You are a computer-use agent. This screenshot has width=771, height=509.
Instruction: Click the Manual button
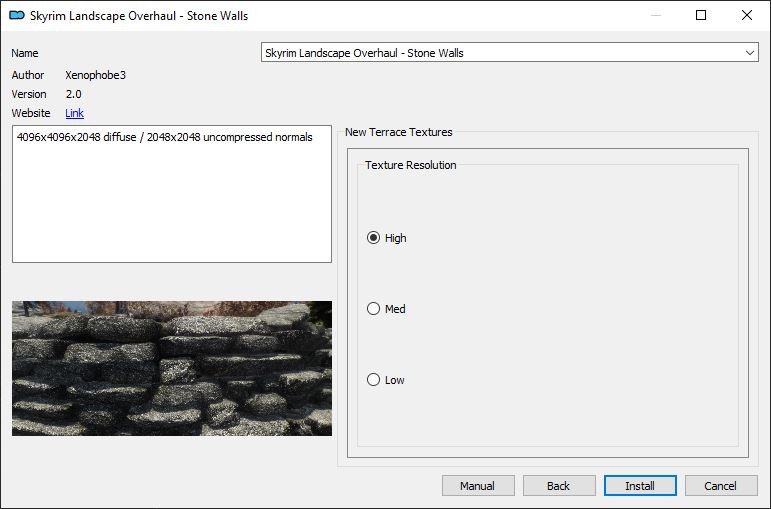(x=478, y=486)
